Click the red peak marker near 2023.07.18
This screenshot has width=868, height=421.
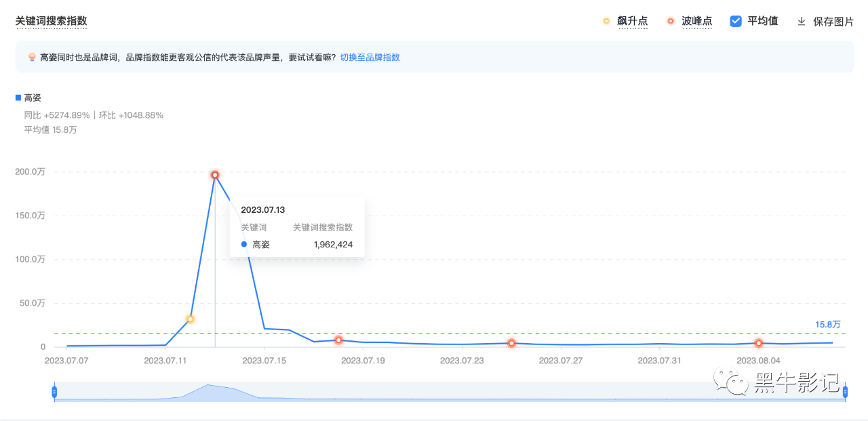338,340
